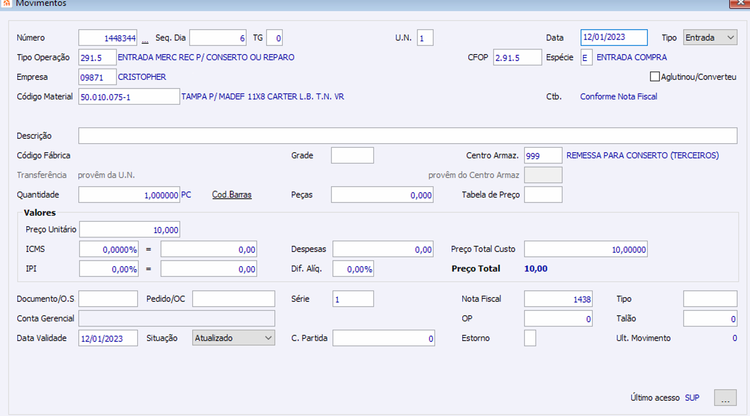The image size is (750, 416).
Task: Click the ENTRADA COMPRA text
Action: [x=631, y=57]
